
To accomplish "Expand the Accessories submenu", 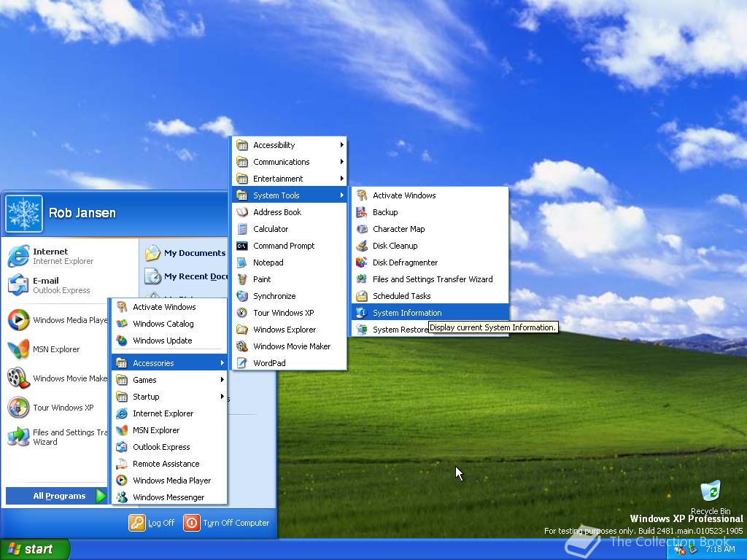I will (169, 363).
